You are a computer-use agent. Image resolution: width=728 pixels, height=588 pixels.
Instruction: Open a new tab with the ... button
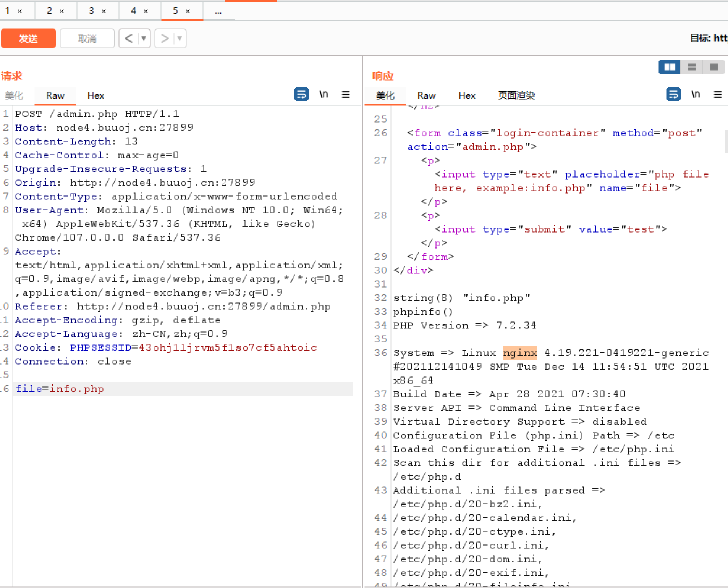(x=218, y=11)
